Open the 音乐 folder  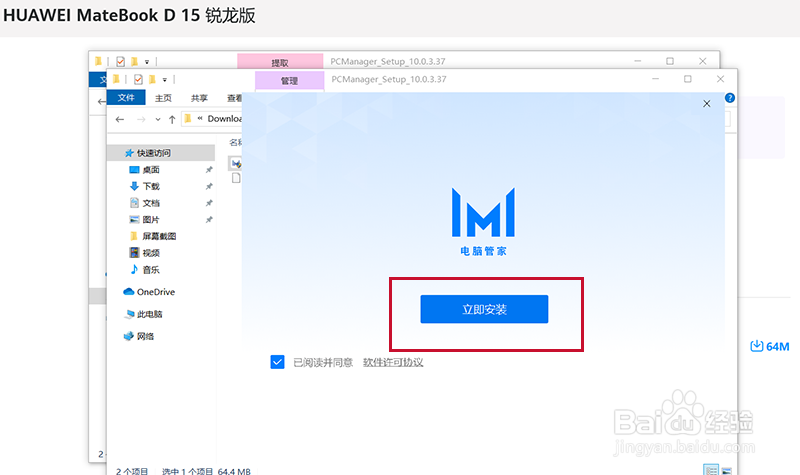point(151,269)
